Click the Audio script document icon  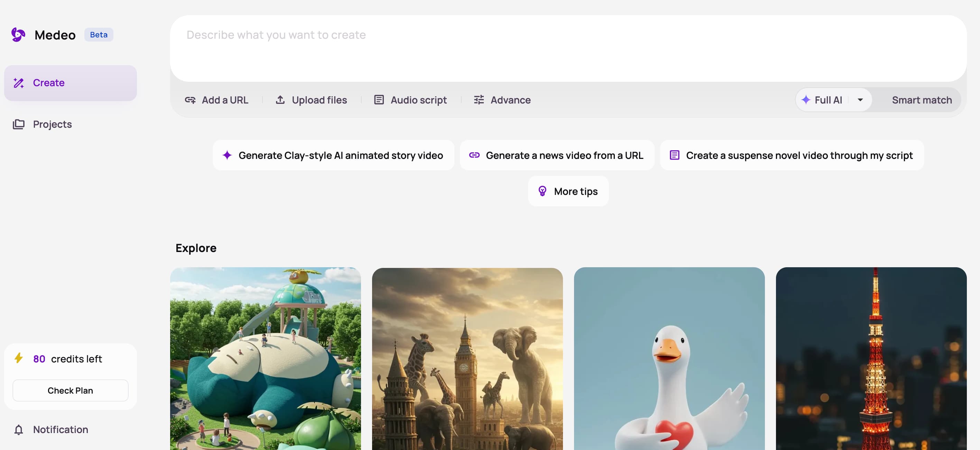[379, 100]
